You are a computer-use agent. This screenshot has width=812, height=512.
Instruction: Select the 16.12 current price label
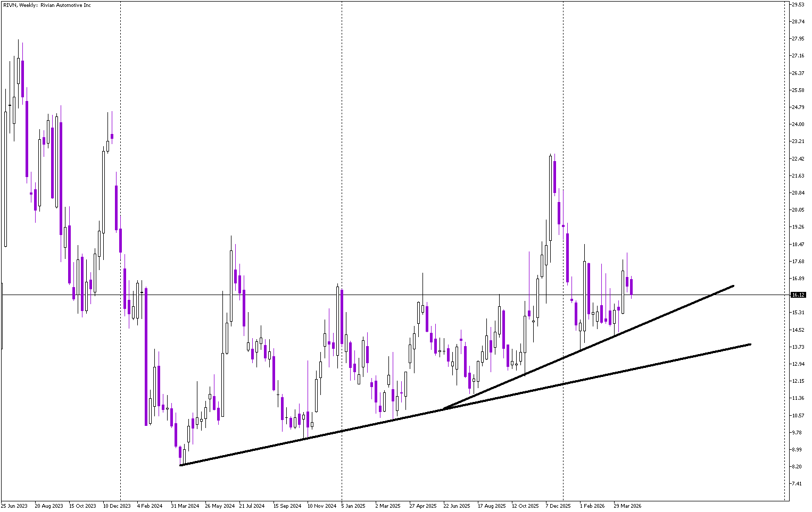(798, 295)
